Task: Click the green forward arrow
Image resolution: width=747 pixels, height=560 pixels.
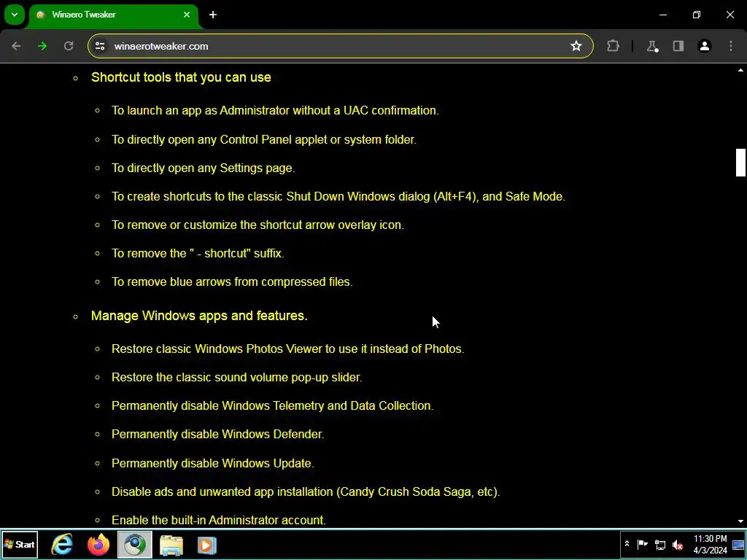Action: click(x=42, y=46)
